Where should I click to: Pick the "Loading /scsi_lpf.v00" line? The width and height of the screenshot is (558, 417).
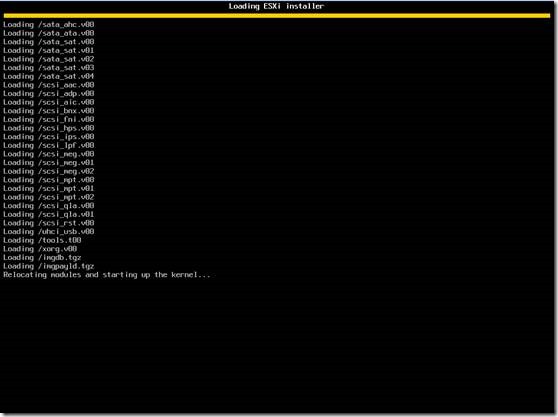pyautogui.click(x=49, y=145)
